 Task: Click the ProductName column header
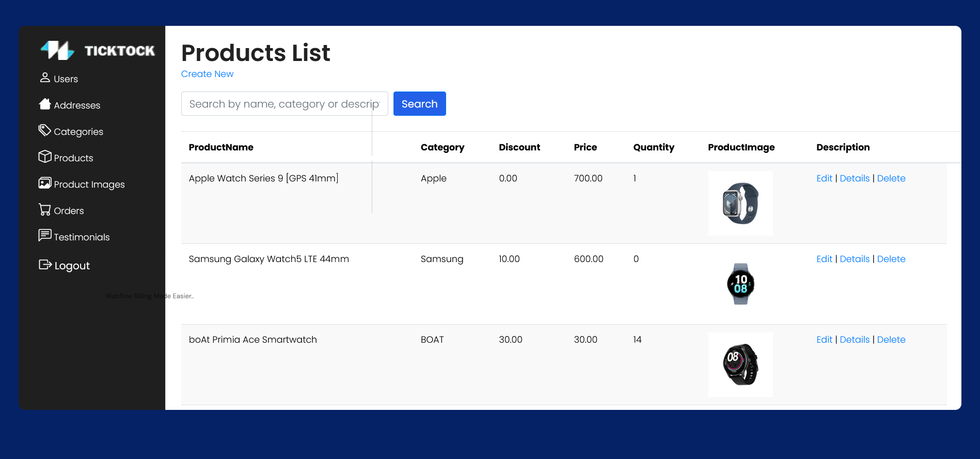click(221, 147)
